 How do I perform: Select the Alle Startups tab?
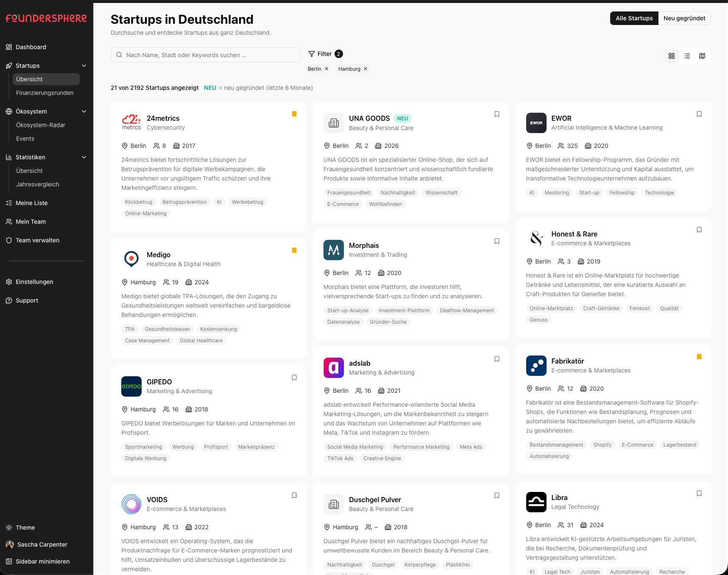coord(634,18)
